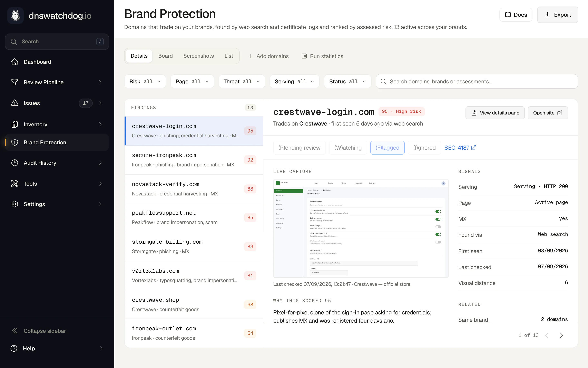Click the dnswatchdog dog logo icon
The image size is (588, 368).
coord(16,16)
